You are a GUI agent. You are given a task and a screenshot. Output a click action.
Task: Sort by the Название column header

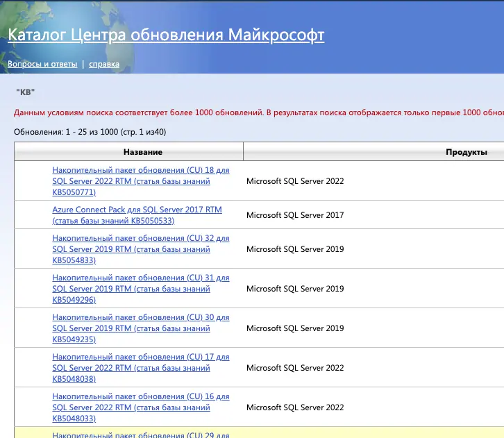pos(143,152)
